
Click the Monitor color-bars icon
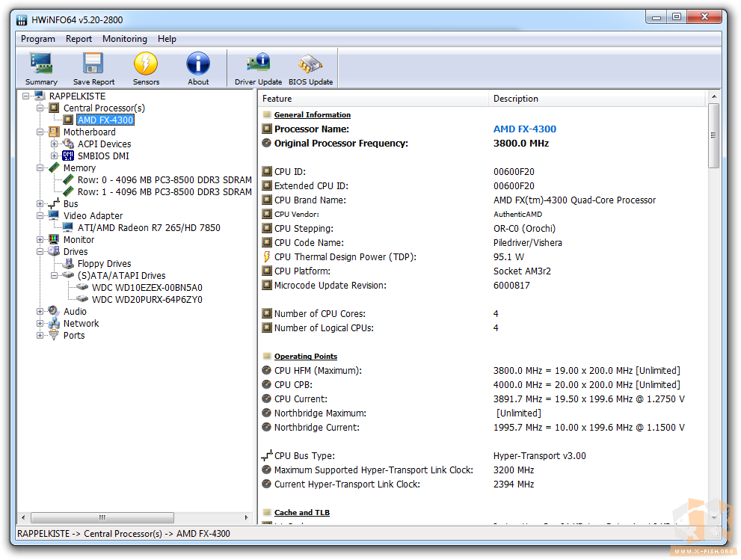[54, 239]
